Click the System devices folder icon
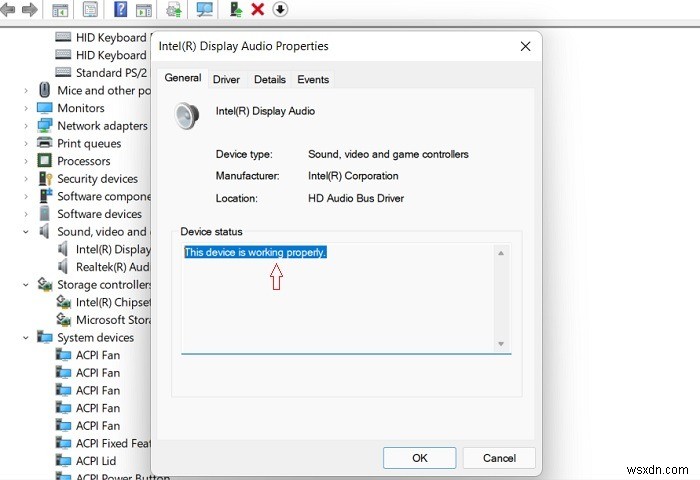Image resolution: width=700 pixels, height=480 pixels. tap(45, 337)
